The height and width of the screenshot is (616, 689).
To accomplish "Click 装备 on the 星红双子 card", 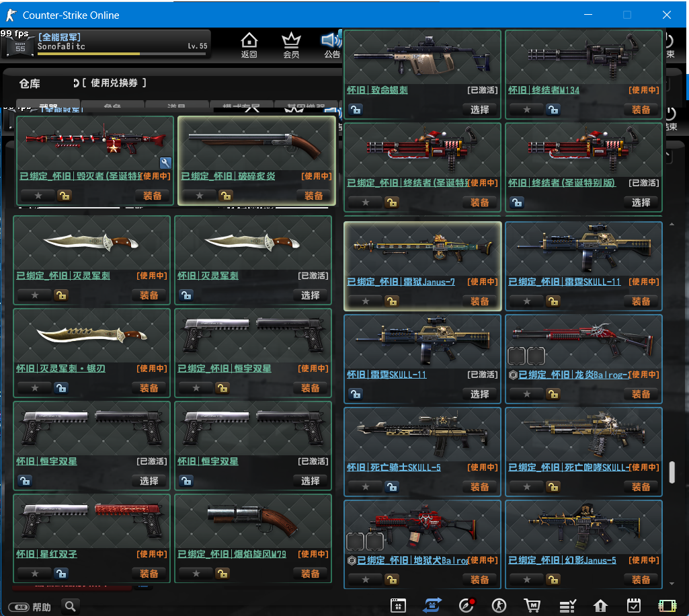I will pos(149,574).
